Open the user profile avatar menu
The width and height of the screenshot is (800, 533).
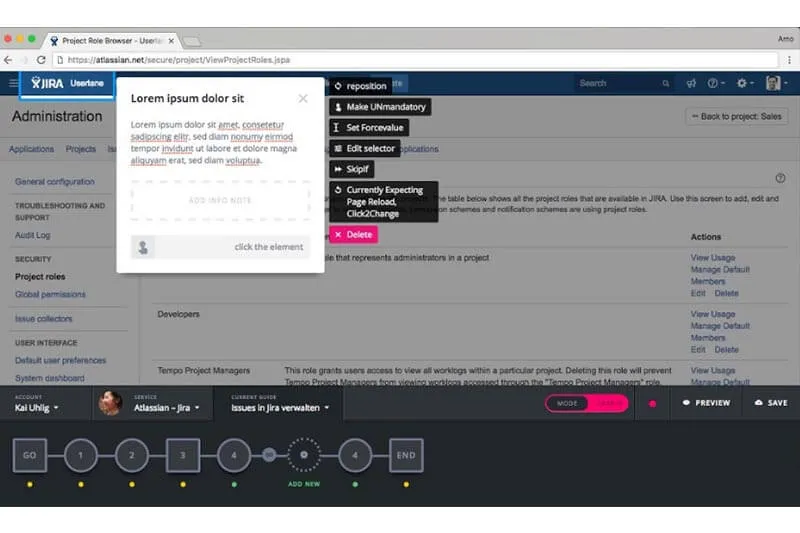click(776, 83)
